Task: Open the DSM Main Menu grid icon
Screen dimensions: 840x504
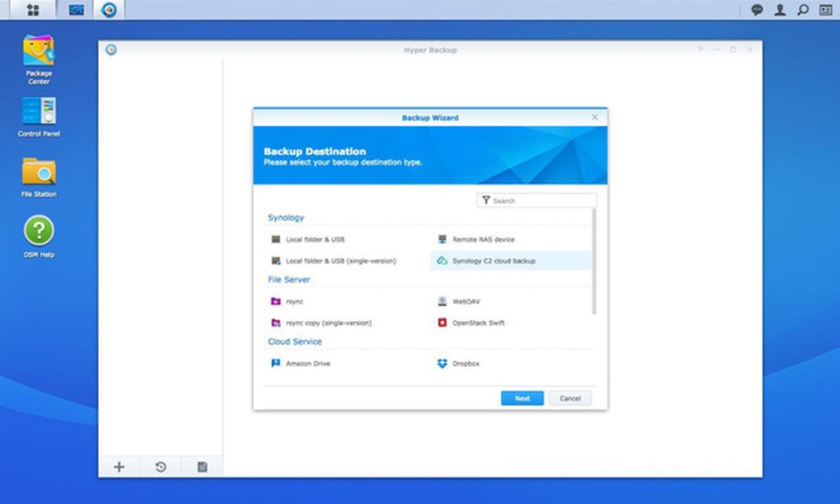Action: point(32,10)
